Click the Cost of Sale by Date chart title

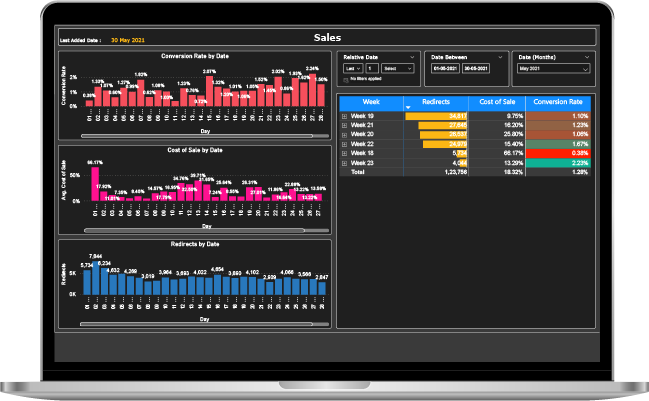pos(195,150)
